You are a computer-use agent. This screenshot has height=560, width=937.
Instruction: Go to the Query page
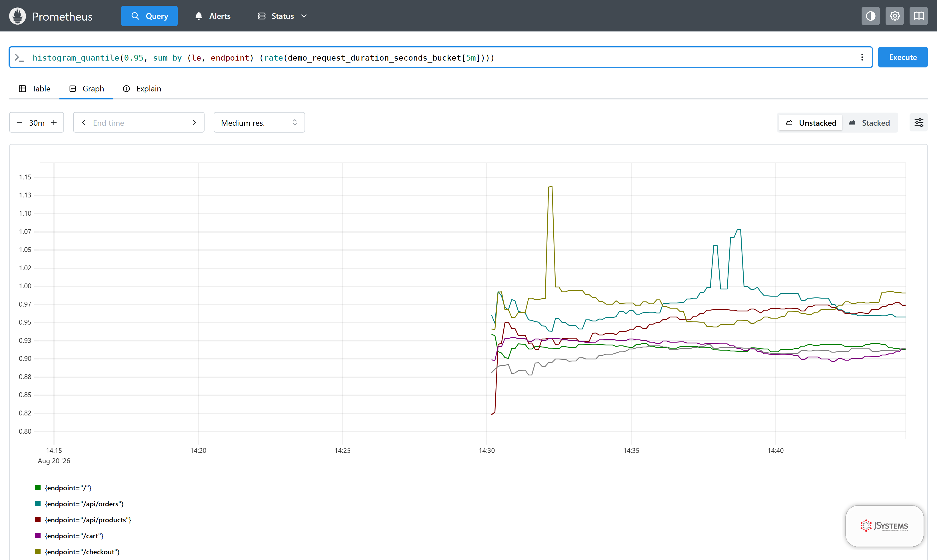[x=149, y=16]
